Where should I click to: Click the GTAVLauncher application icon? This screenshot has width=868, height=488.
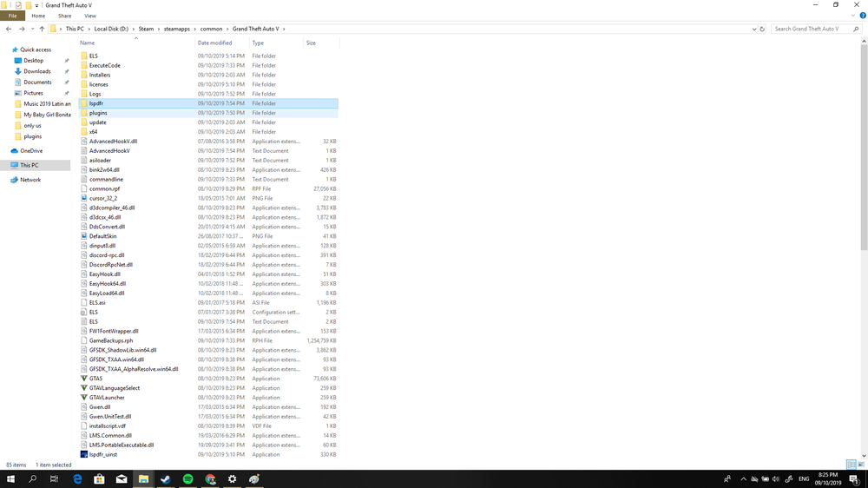point(84,398)
